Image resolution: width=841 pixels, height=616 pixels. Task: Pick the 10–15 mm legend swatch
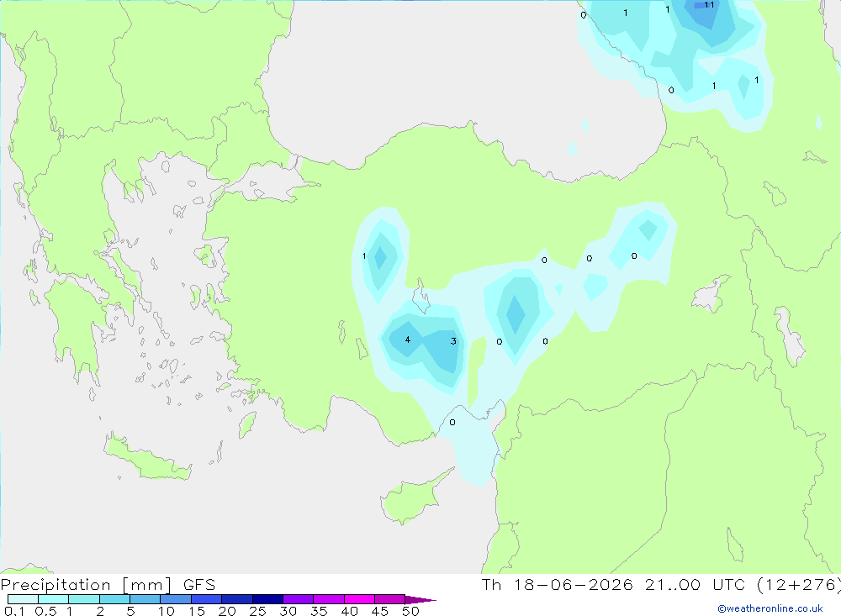(176, 599)
